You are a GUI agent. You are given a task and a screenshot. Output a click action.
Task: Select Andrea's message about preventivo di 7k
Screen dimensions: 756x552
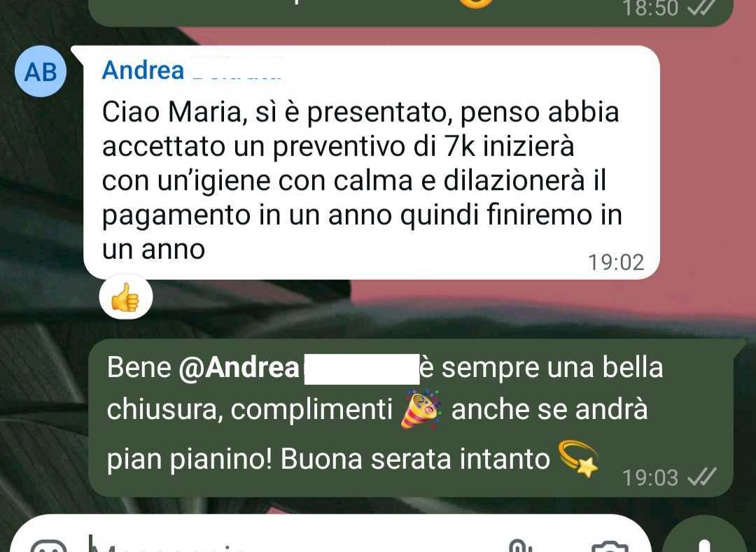[x=371, y=163]
